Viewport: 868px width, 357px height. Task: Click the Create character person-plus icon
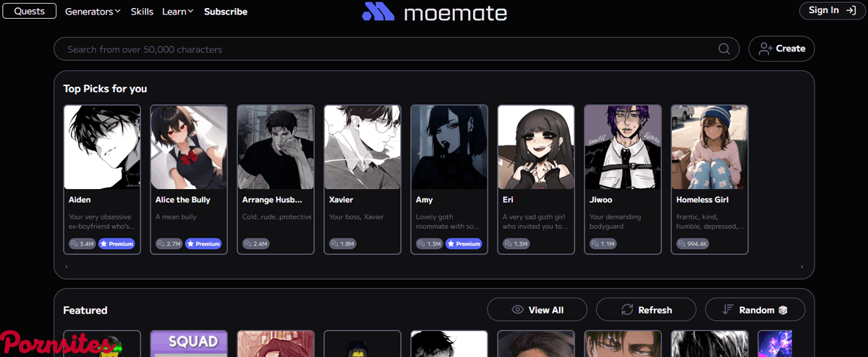pyautogui.click(x=765, y=49)
